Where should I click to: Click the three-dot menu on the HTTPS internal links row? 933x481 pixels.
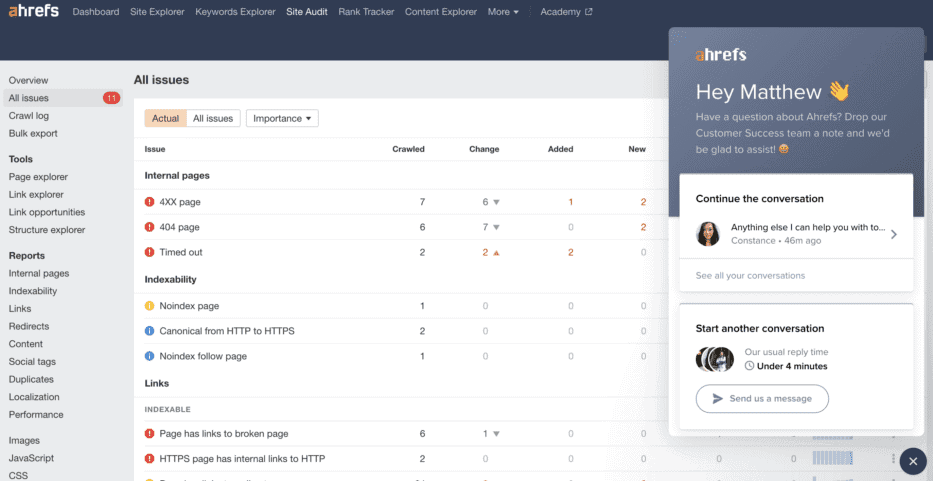[x=893, y=458]
